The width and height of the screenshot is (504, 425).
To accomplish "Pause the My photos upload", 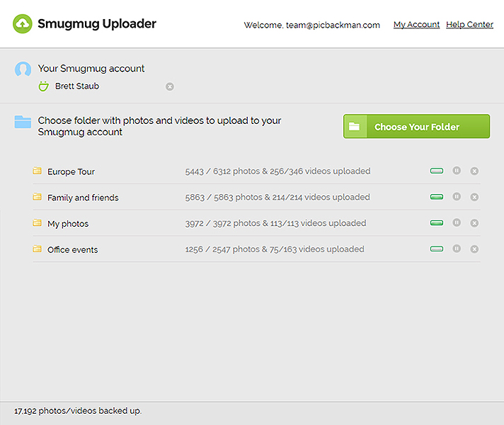I will 457,222.
